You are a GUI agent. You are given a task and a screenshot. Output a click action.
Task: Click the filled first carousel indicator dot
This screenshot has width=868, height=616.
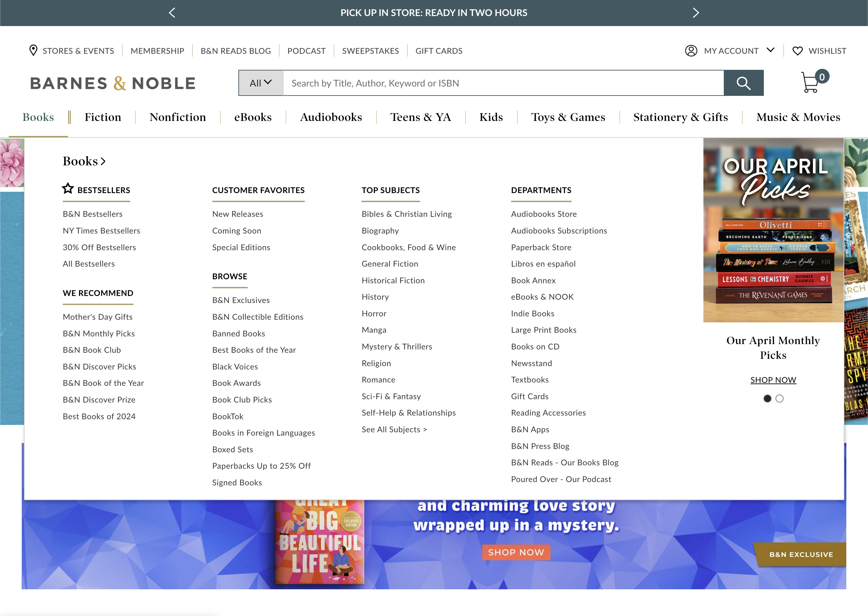click(768, 399)
